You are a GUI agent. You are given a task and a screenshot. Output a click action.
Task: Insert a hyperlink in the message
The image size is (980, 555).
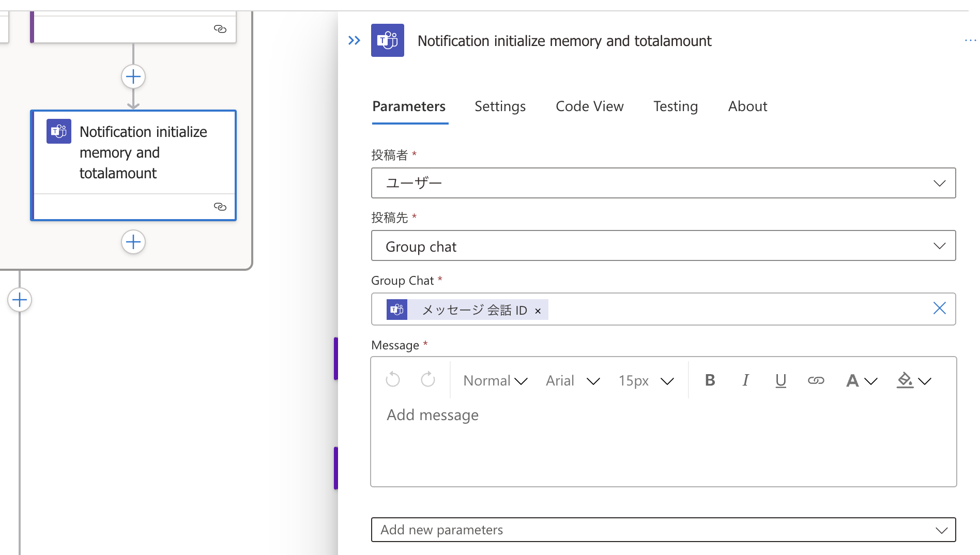pyautogui.click(x=816, y=380)
